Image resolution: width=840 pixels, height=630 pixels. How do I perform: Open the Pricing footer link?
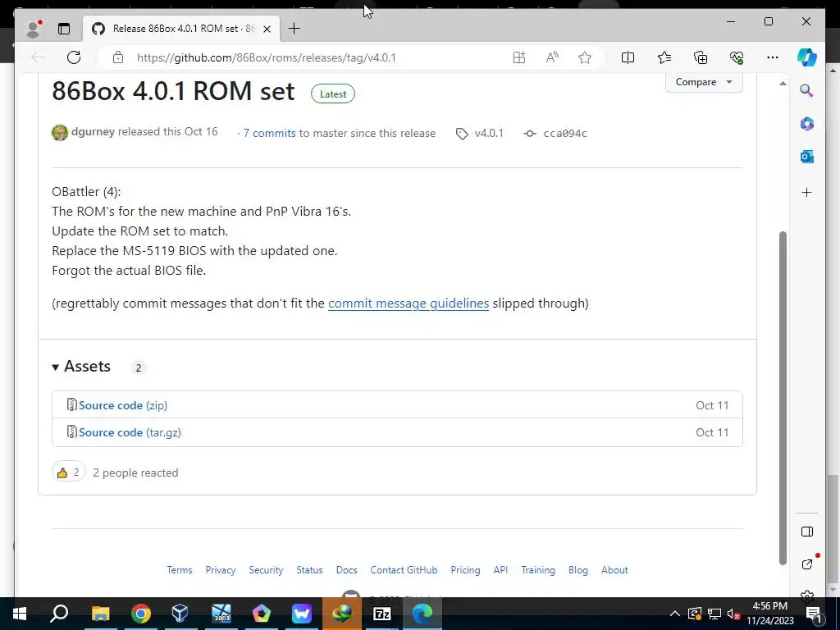tap(465, 570)
